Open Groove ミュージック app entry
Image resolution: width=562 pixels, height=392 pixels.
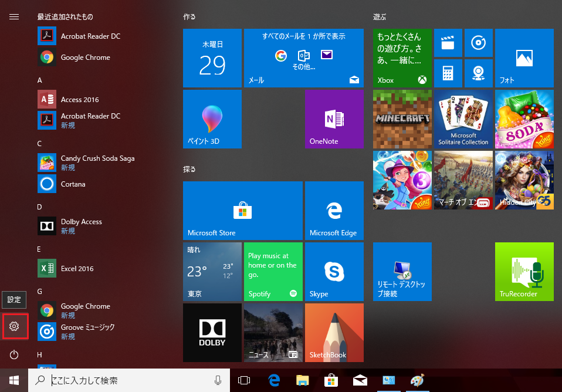click(x=77, y=332)
